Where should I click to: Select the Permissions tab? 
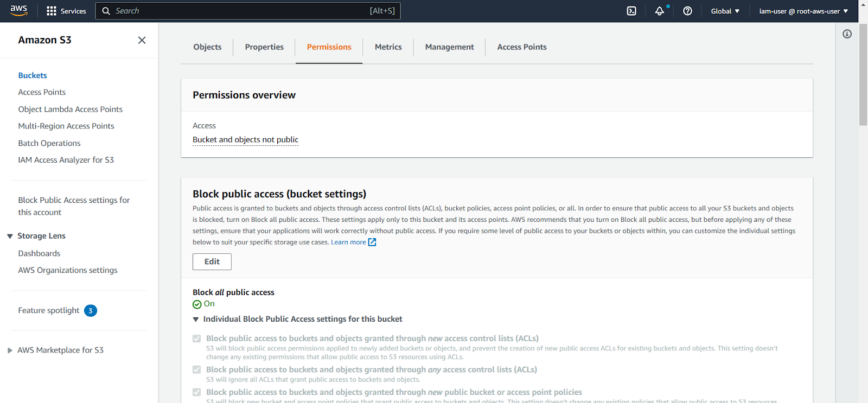pos(329,47)
